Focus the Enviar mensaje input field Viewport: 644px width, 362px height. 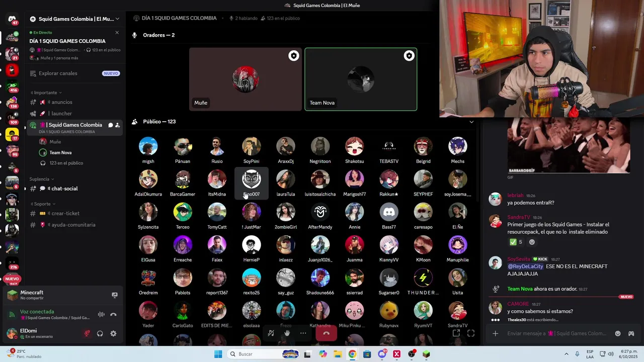(556, 333)
